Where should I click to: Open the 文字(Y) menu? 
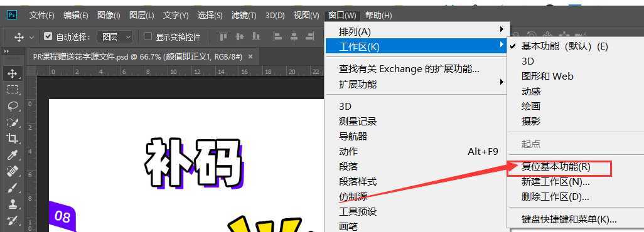175,16
